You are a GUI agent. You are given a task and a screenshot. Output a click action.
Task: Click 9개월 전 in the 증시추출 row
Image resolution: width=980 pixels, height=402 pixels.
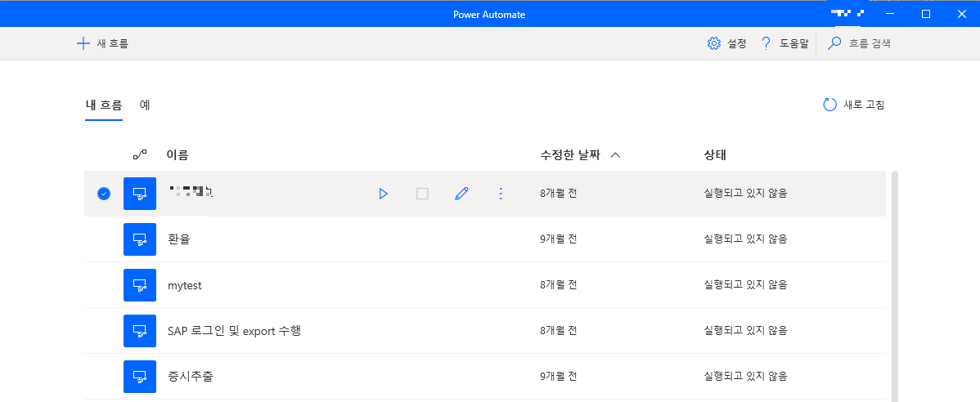(558, 377)
